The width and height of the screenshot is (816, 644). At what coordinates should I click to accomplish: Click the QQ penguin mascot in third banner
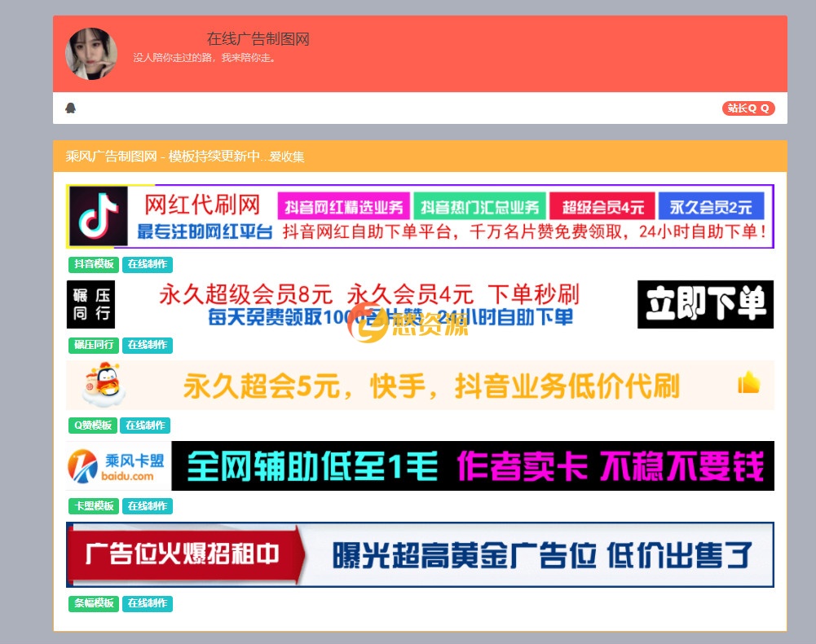[104, 385]
